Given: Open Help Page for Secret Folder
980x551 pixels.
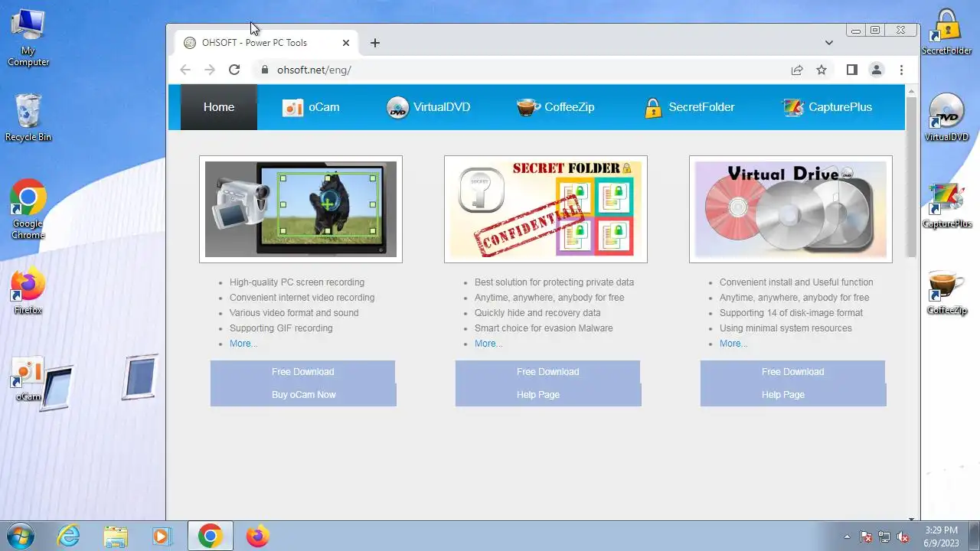Looking at the screenshot, I should (548, 395).
